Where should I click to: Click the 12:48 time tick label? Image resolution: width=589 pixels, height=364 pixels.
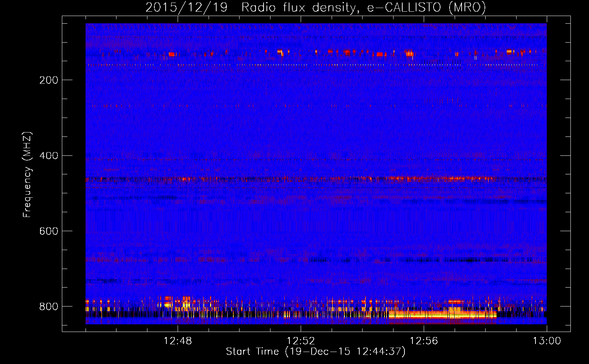coord(178,341)
